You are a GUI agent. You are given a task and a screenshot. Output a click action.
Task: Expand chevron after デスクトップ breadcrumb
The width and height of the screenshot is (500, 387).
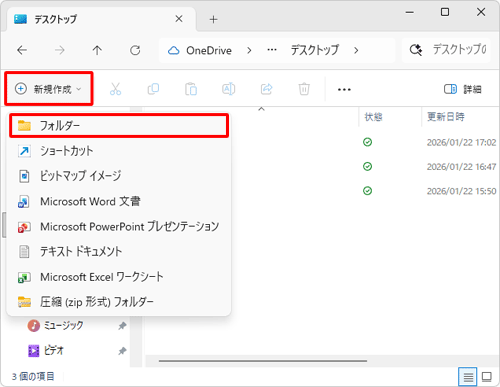coord(356,51)
